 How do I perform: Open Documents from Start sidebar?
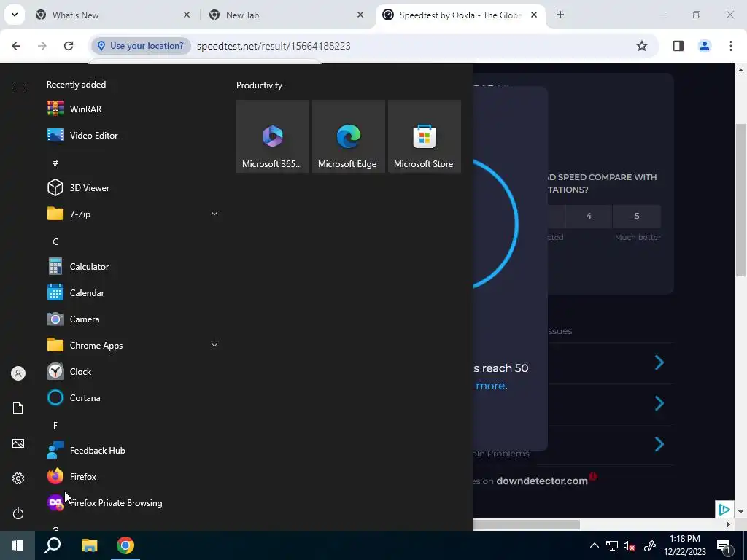tap(18, 408)
